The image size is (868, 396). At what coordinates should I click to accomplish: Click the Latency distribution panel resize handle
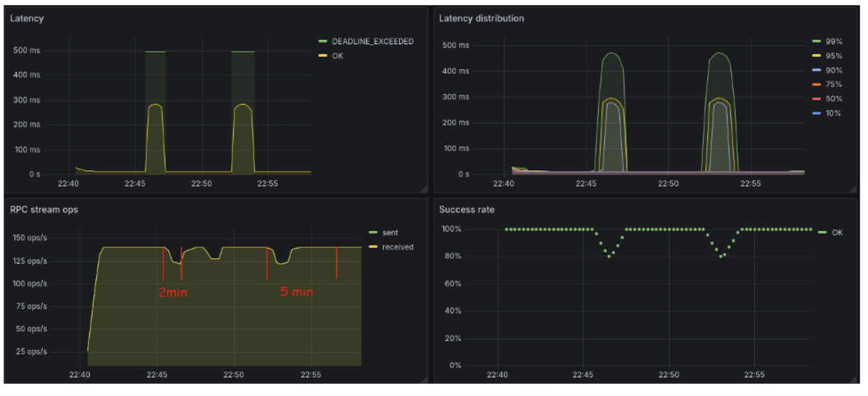[853, 189]
